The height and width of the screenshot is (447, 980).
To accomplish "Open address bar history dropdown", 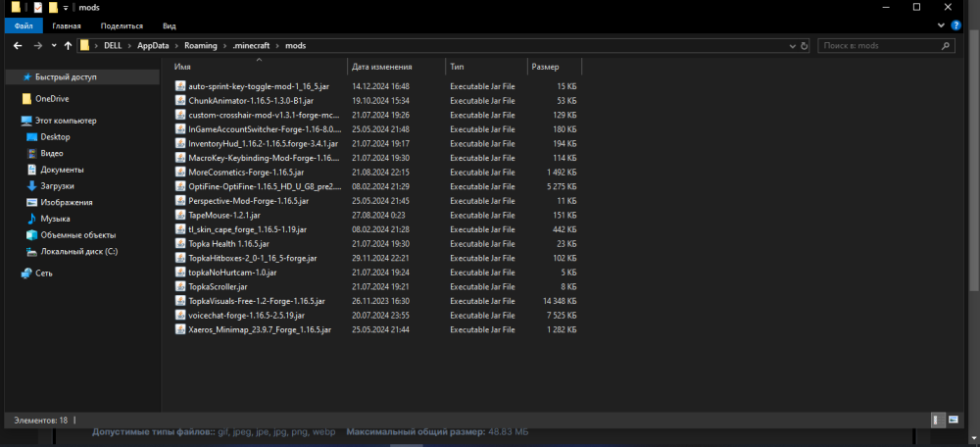I will point(793,46).
